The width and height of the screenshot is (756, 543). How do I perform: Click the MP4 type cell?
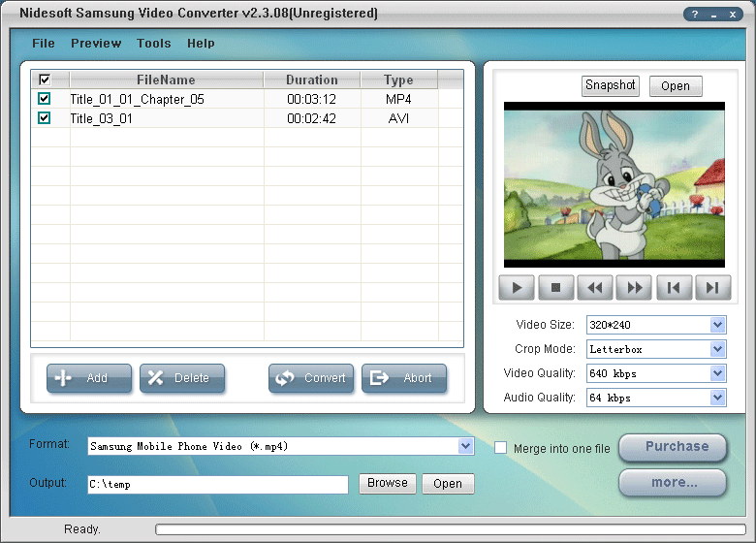coord(398,99)
